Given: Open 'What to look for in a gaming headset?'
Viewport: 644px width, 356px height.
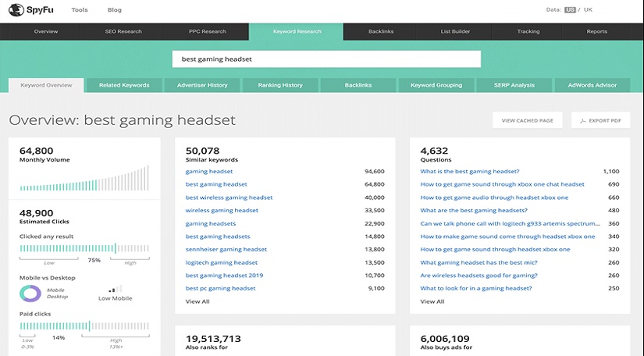Looking at the screenshot, I should tap(476, 288).
